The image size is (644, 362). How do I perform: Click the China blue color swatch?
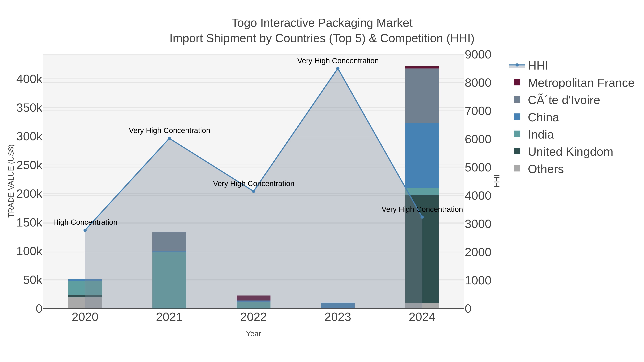point(517,117)
